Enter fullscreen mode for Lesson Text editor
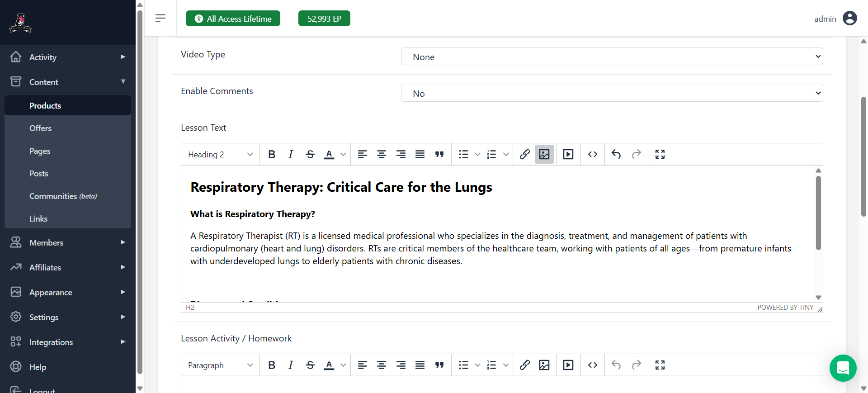The width and height of the screenshot is (868, 393). tap(660, 154)
